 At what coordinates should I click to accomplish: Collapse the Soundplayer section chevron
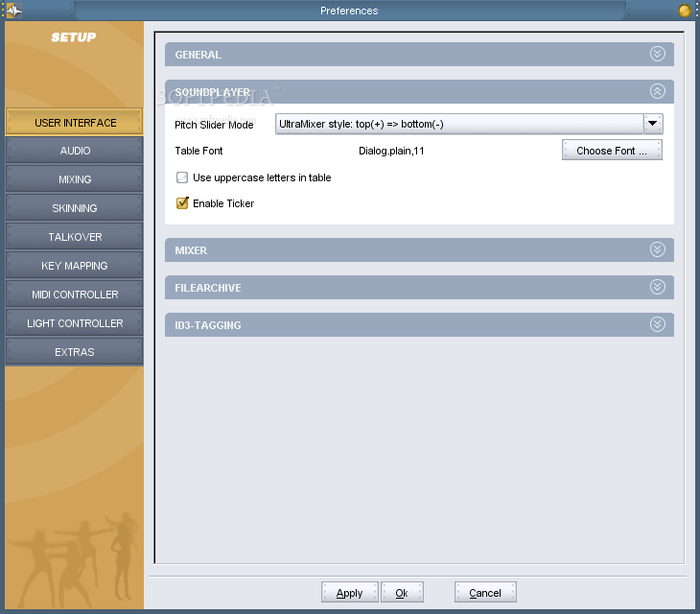657,91
